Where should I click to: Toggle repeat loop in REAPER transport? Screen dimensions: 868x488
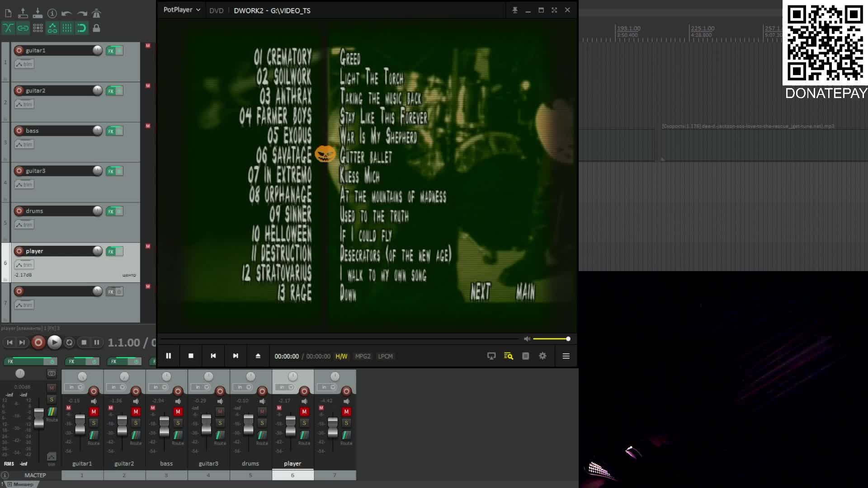point(69,343)
